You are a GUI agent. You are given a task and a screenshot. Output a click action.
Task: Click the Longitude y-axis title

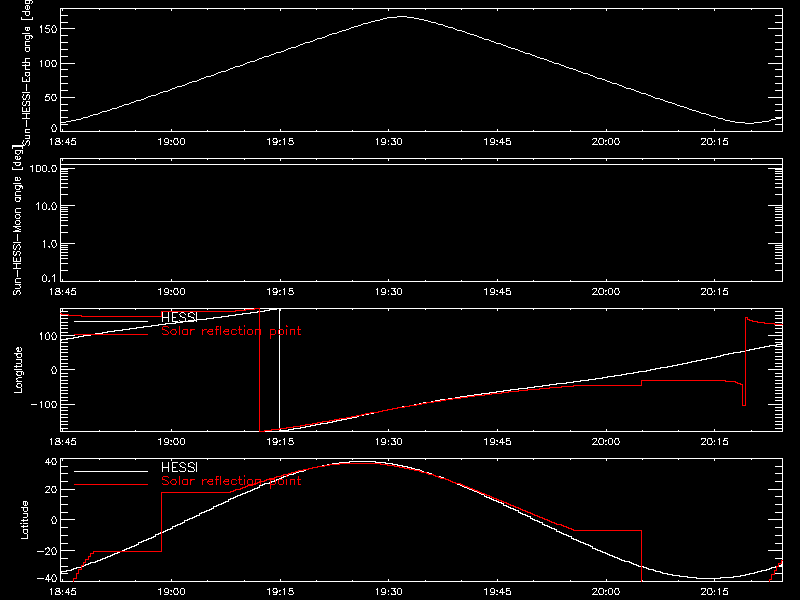(18, 370)
